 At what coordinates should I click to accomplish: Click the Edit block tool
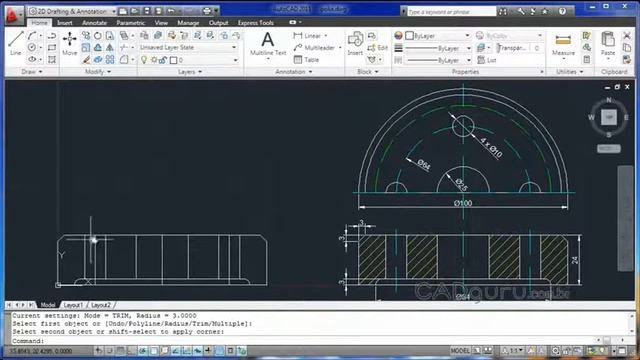coord(377,48)
